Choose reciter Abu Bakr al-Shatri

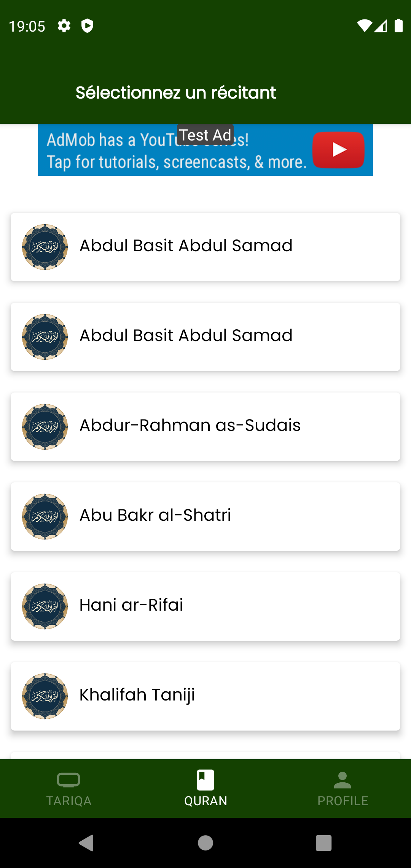[x=205, y=517]
